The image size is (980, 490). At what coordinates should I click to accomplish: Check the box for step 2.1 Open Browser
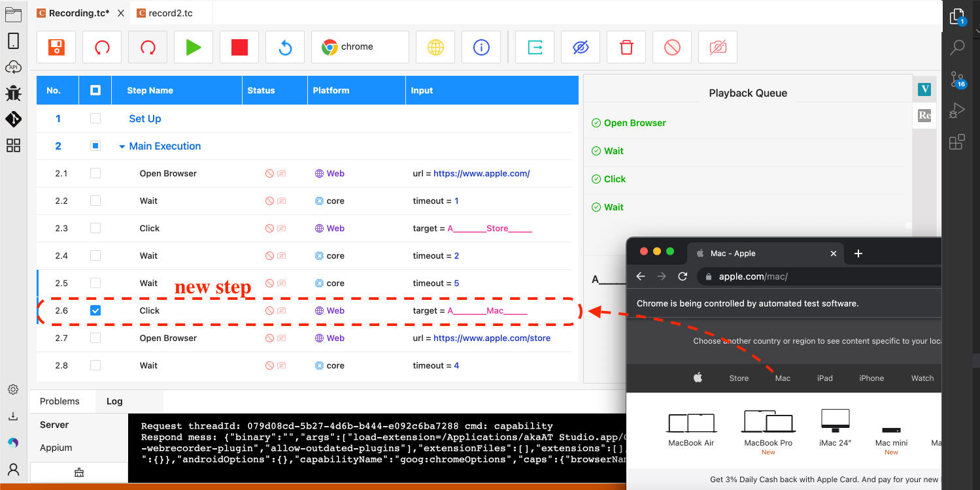coord(95,173)
